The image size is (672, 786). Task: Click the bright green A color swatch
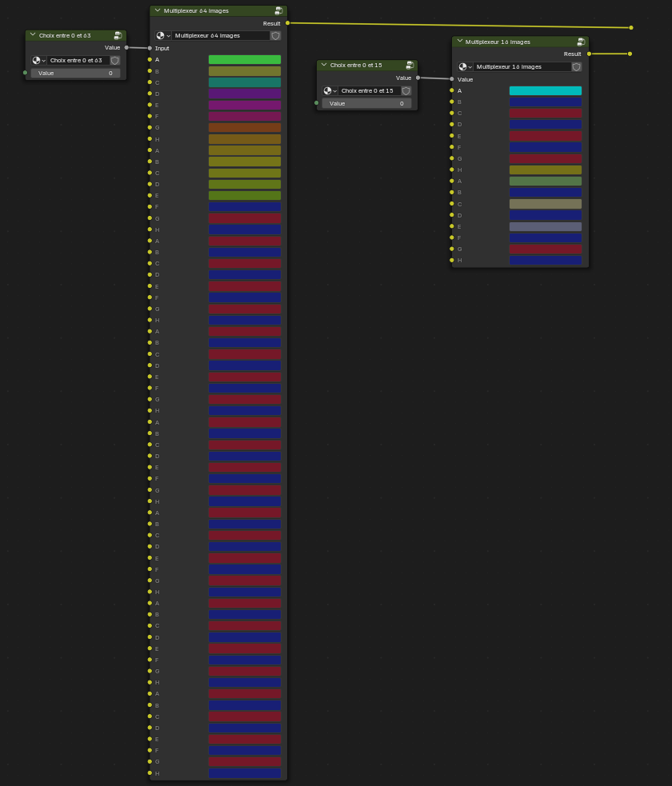(x=245, y=60)
